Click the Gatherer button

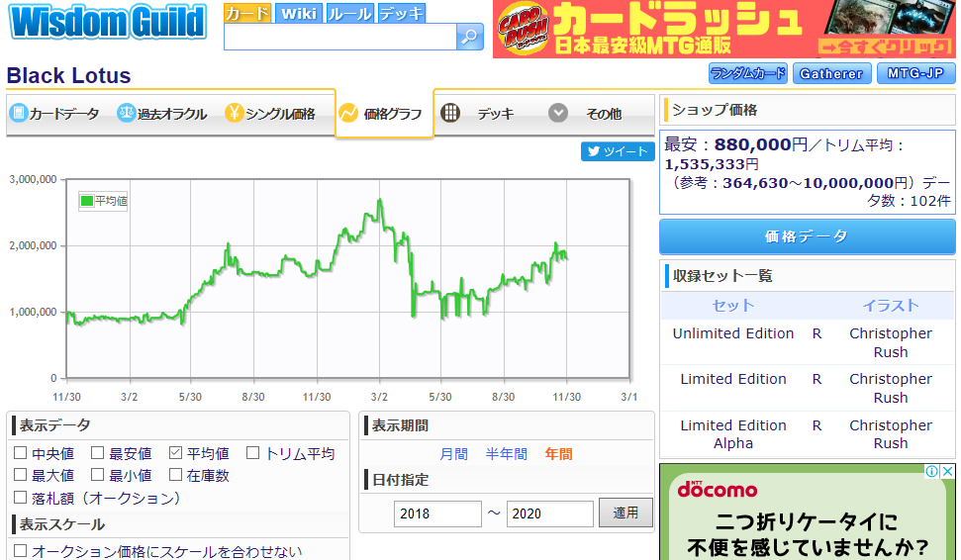pos(831,73)
